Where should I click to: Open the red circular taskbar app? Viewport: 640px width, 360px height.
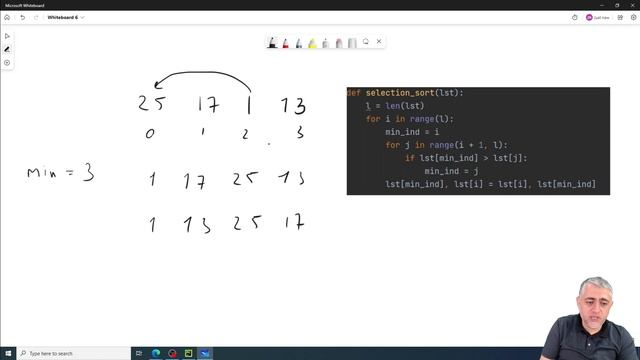click(x=172, y=353)
